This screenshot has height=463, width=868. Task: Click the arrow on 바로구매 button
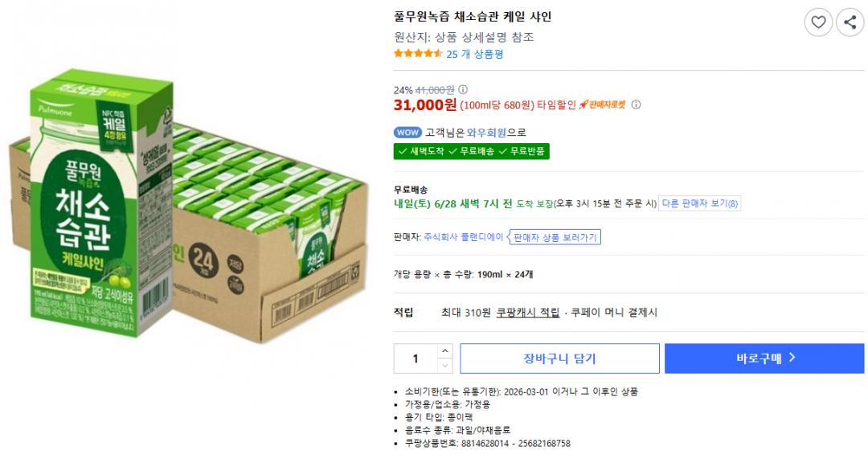tap(792, 359)
